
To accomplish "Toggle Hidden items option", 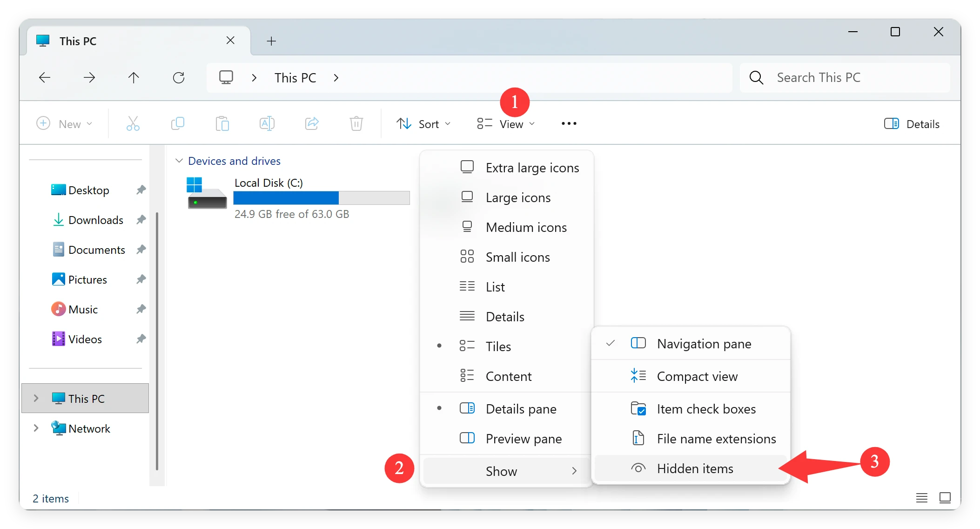I will [691, 468].
